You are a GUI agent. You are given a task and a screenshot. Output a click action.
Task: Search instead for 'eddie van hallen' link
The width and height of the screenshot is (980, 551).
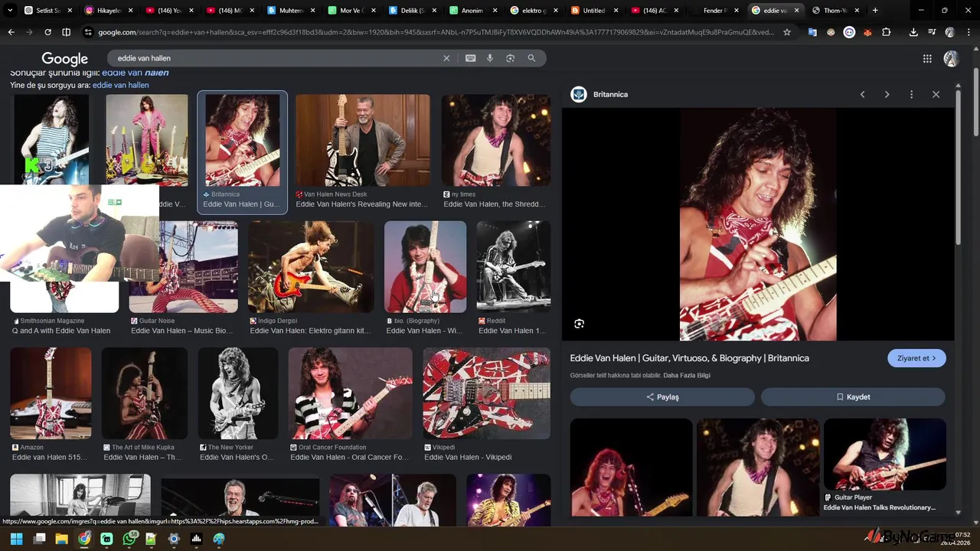tap(120, 85)
